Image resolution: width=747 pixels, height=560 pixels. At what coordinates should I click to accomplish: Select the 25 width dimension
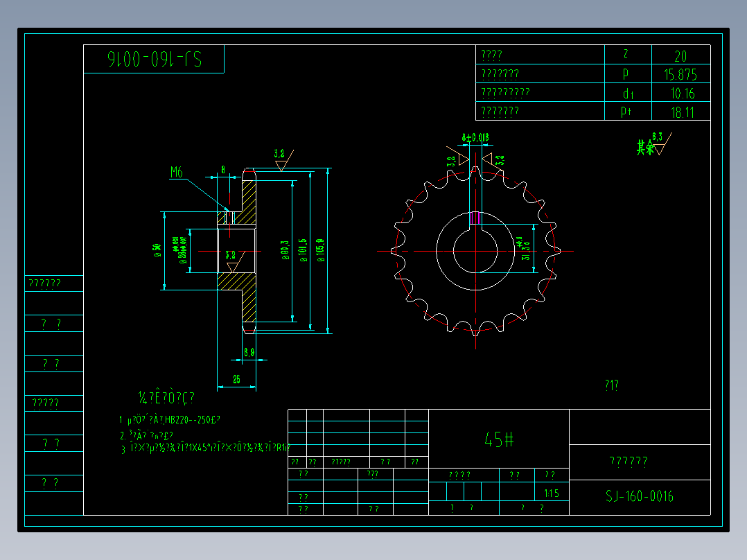(237, 379)
